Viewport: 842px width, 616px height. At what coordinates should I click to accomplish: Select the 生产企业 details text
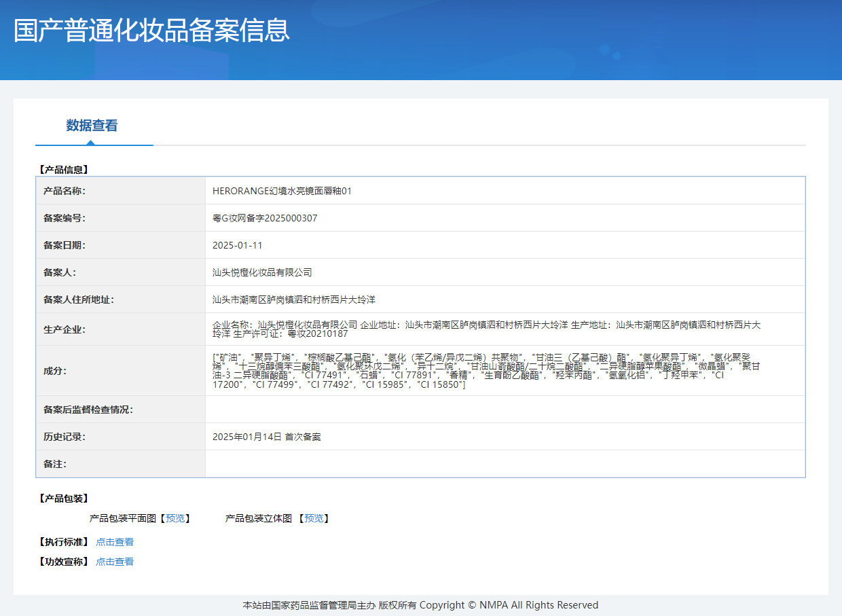(487, 329)
